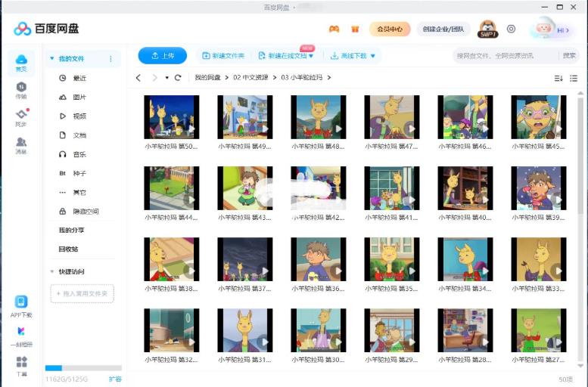The height and width of the screenshot is (387, 588).
Task: Select thumbnail 小羊驼拉玛 第27
Action: [x=539, y=330]
